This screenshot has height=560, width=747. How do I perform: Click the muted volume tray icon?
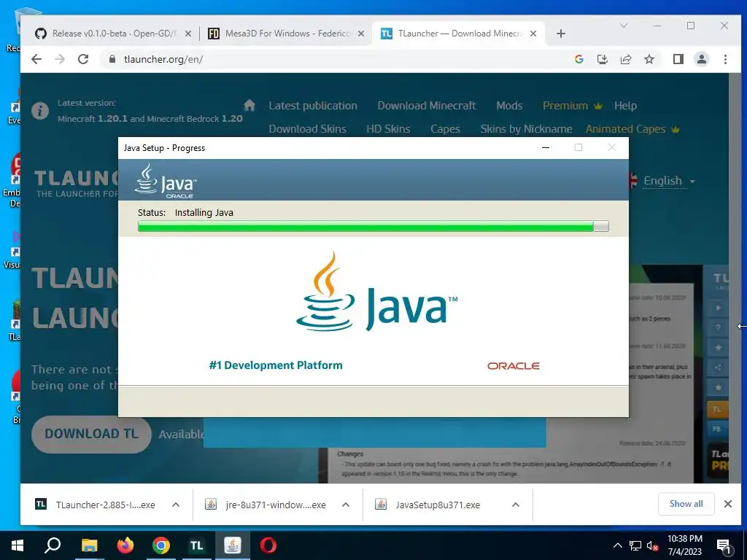pos(652,545)
